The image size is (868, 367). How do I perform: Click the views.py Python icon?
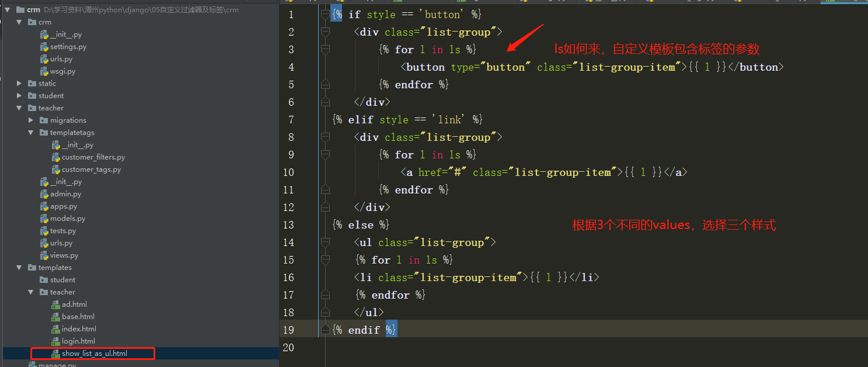pyautogui.click(x=44, y=255)
